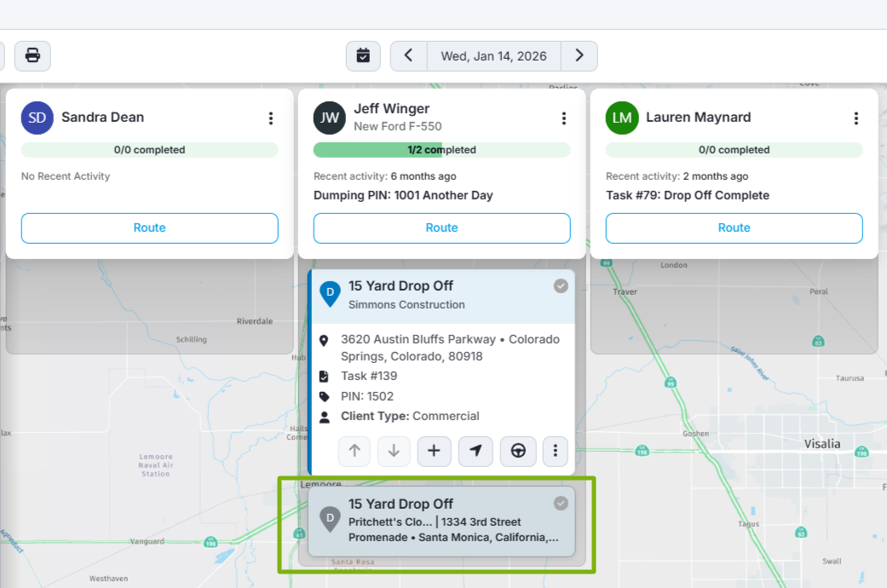
Task: Go to previous day arrow
Action: tap(408, 56)
